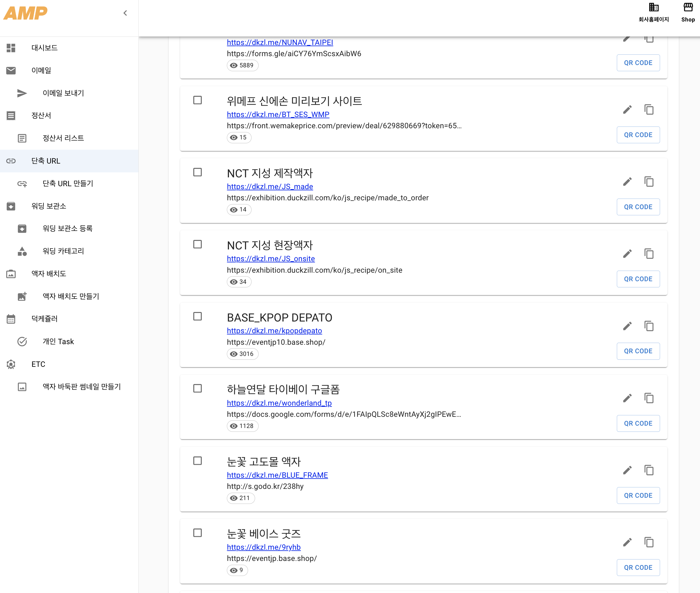700x593 pixels.
Task: Copy the BASE_KPOP DEPATO short URL
Action: click(x=649, y=326)
